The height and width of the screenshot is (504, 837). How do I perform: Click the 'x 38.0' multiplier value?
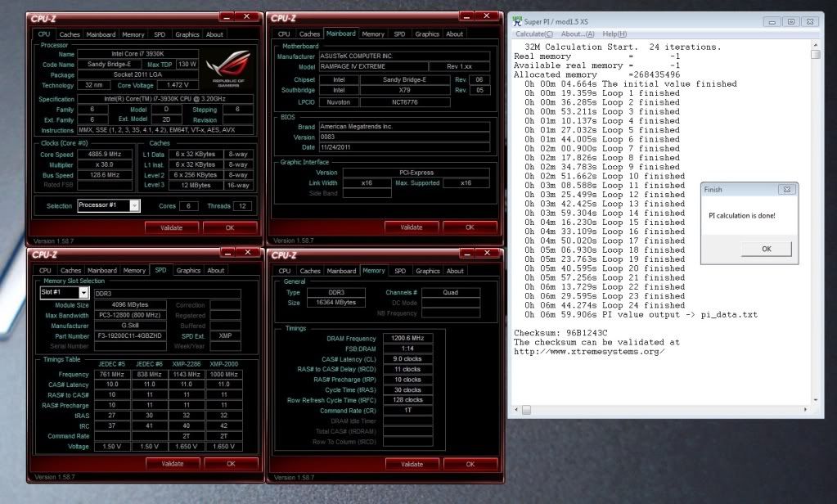point(105,165)
